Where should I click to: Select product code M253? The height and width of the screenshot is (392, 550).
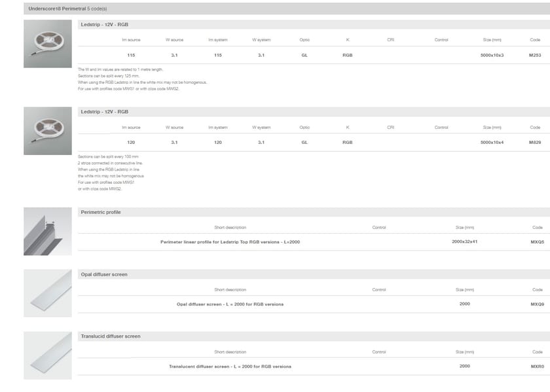point(534,56)
